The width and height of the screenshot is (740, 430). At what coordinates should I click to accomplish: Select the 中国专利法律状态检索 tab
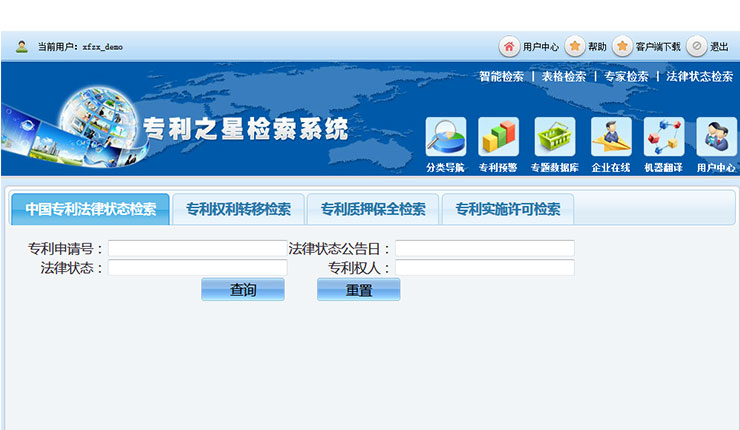(91, 210)
